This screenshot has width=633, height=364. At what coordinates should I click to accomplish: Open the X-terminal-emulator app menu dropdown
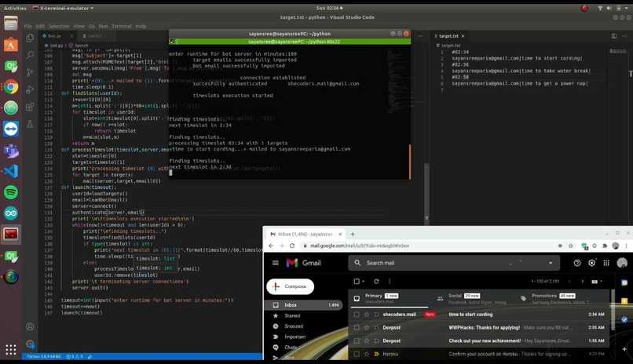tap(63, 8)
